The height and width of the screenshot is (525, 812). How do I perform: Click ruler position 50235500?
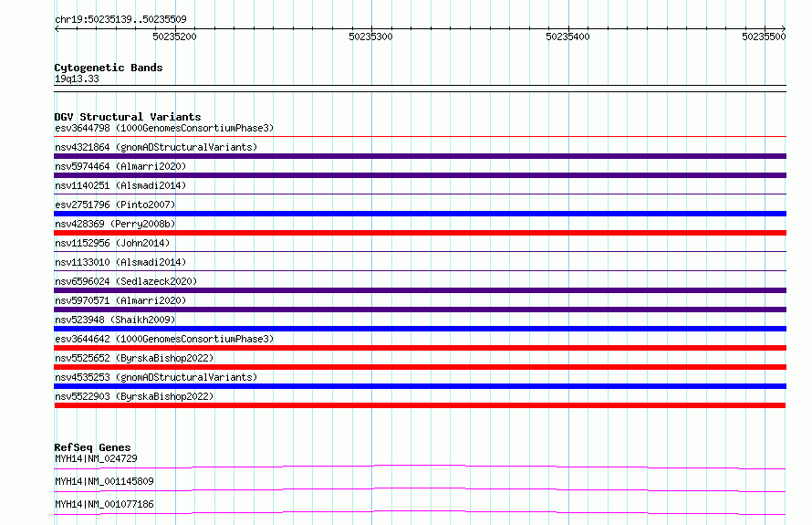coord(764,37)
